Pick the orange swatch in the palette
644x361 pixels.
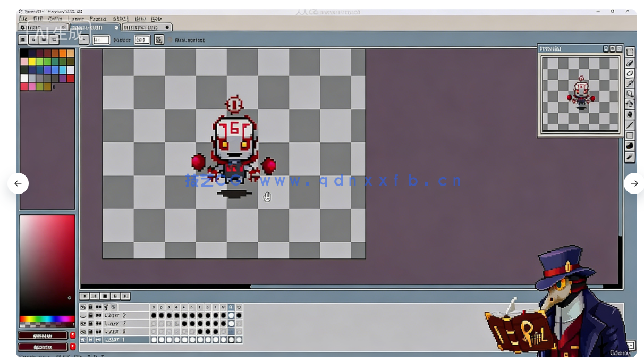tap(63, 53)
